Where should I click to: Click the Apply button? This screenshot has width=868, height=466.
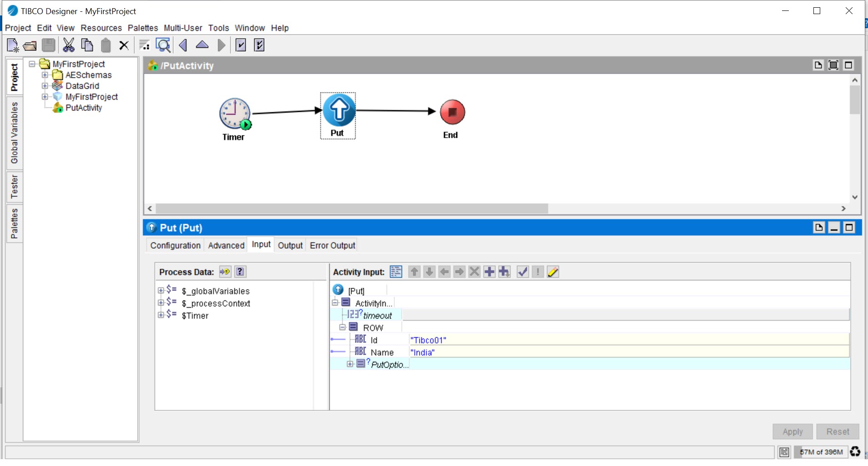[792, 431]
